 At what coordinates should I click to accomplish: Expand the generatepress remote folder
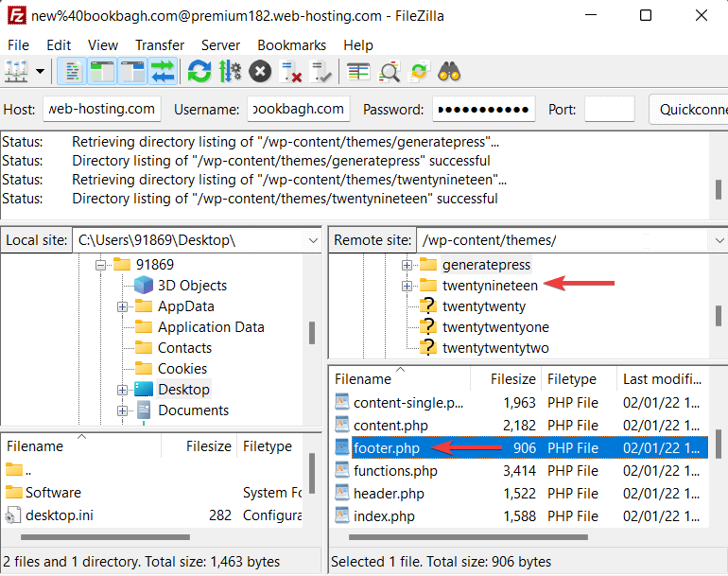(407, 265)
